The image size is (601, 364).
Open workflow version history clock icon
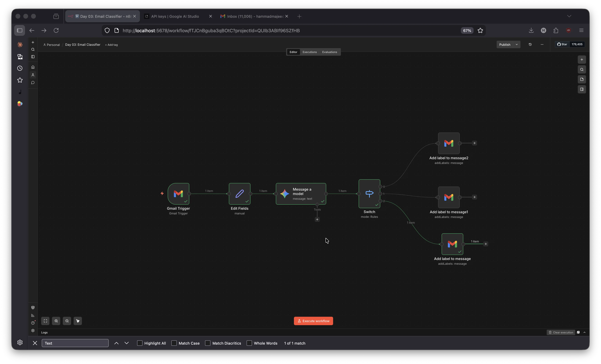coord(530,44)
